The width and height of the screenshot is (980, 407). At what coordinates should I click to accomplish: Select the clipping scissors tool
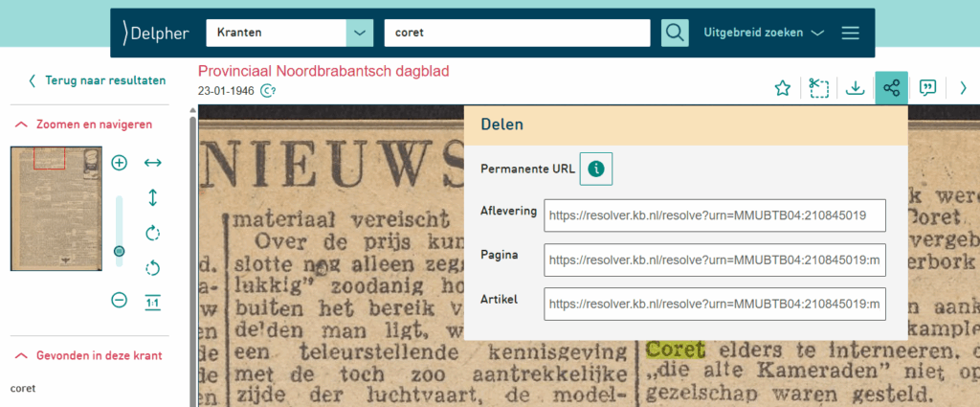(x=818, y=88)
